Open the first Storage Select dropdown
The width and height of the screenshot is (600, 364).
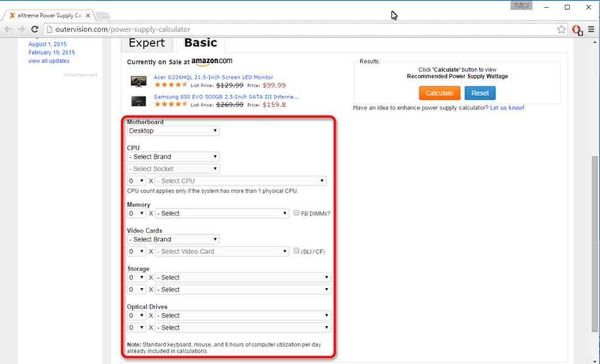tap(243, 277)
